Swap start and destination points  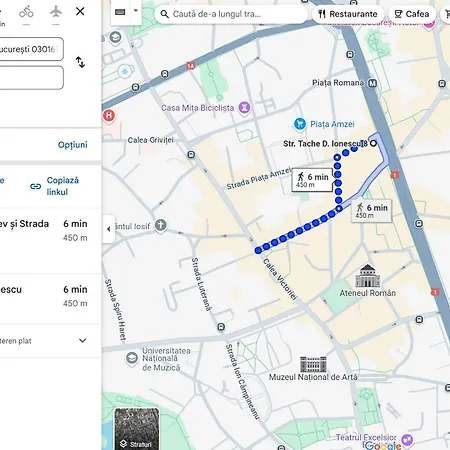[80, 62]
